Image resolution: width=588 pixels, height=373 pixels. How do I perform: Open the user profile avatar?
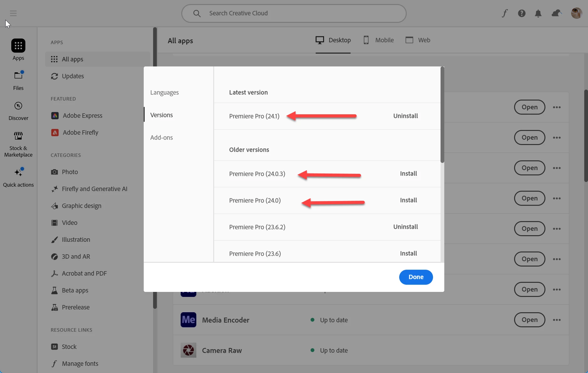point(576,13)
